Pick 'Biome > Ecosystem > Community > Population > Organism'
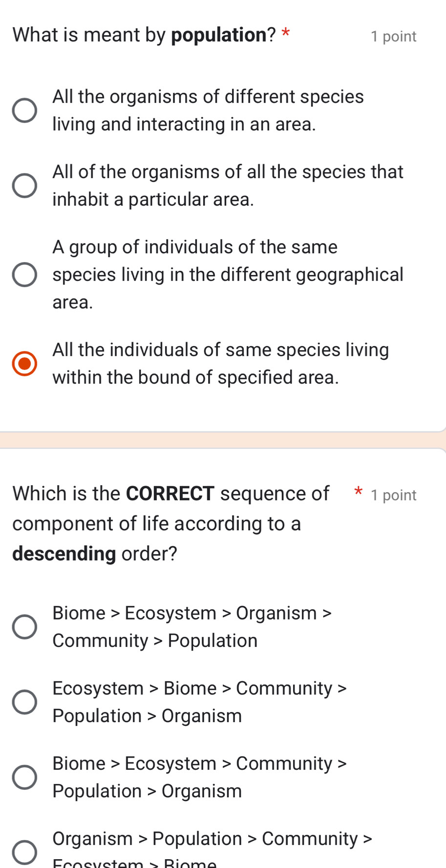Viewport: 446px width, 868px height. pos(24,777)
